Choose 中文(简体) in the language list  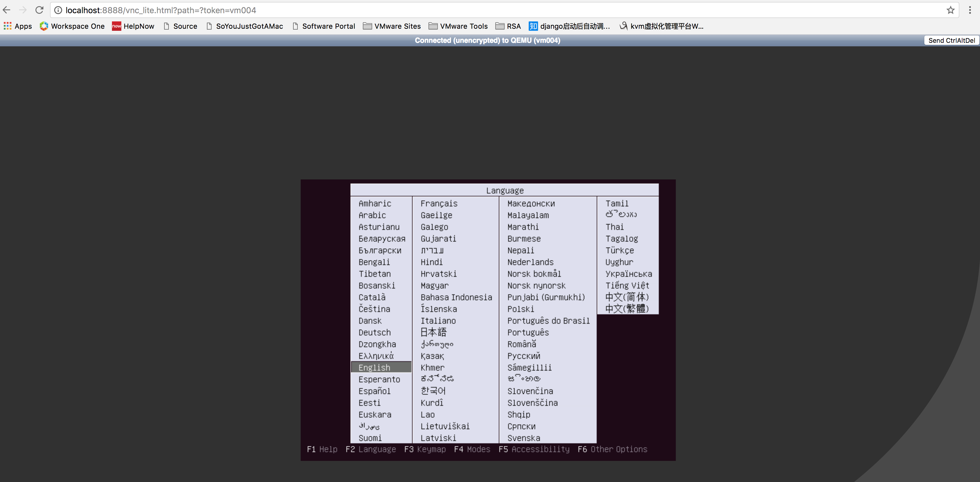[x=627, y=297]
